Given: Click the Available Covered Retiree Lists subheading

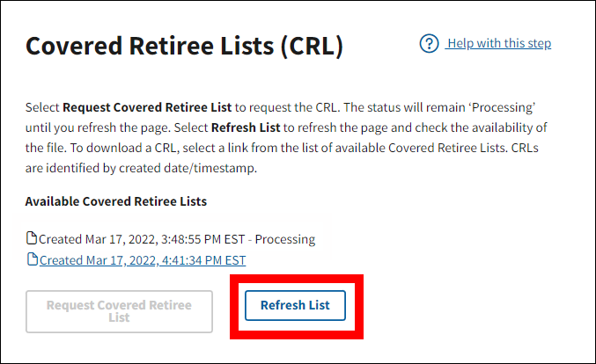Looking at the screenshot, I should tap(116, 201).
